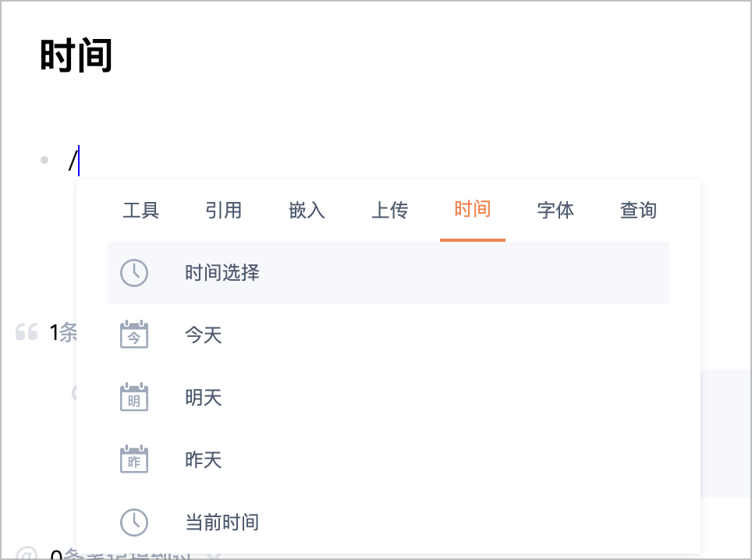
Task: Click the bullet point before the slash
Action: 44,161
